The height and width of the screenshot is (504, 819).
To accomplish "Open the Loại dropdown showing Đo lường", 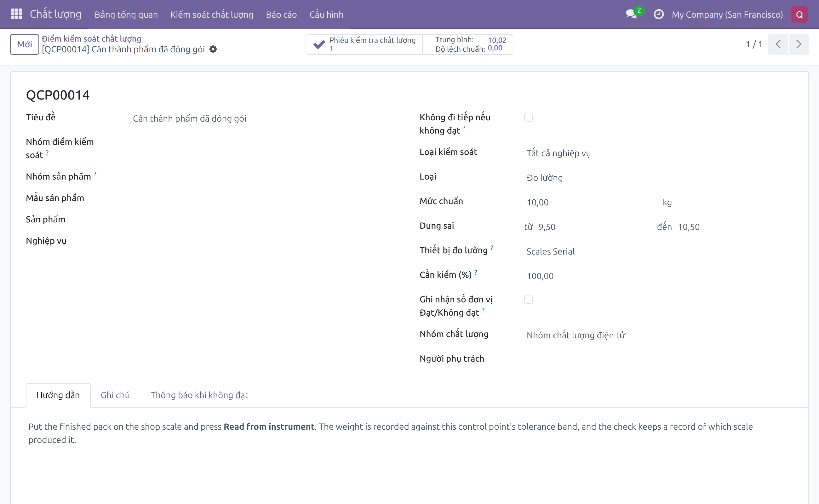I will (x=659, y=178).
